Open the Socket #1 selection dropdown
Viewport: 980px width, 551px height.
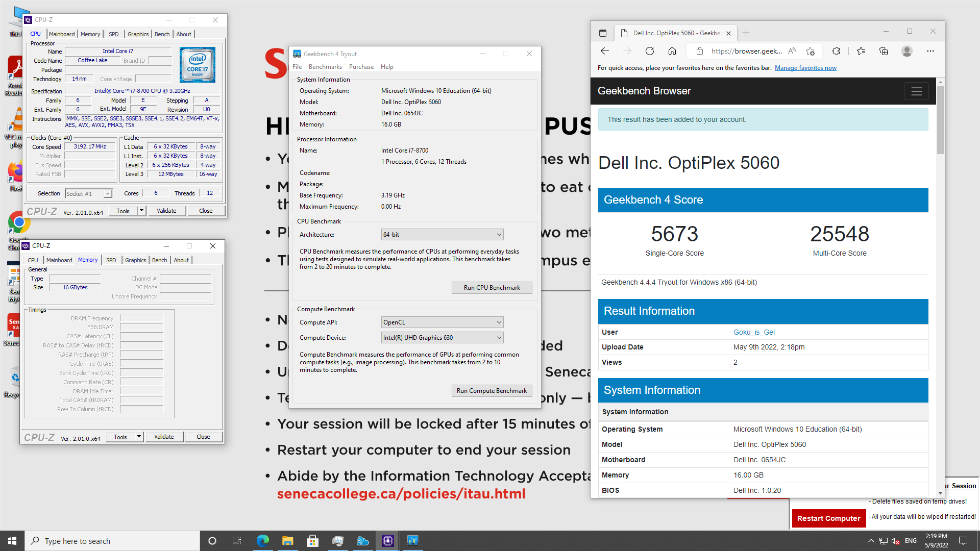coord(89,194)
